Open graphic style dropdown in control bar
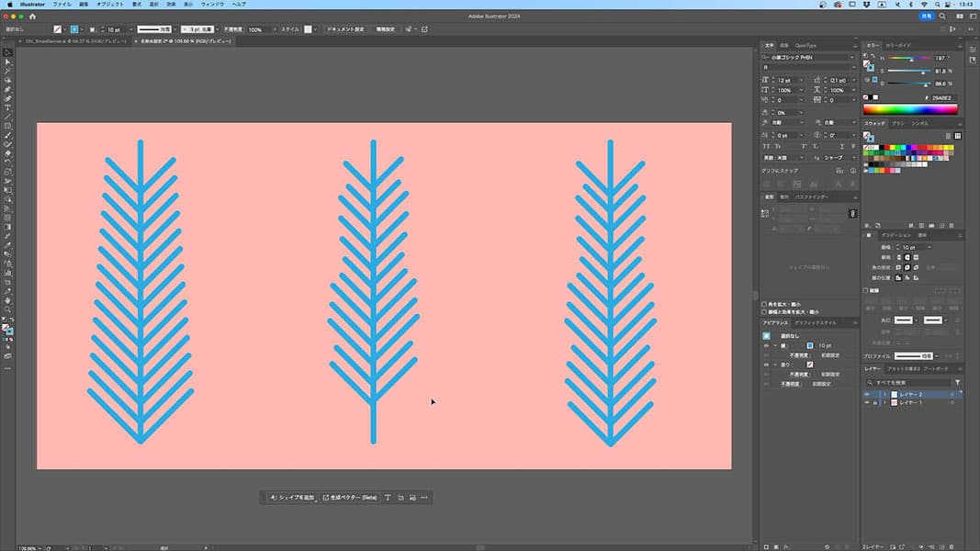This screenshot has width=980, height=551. point(315,29)
